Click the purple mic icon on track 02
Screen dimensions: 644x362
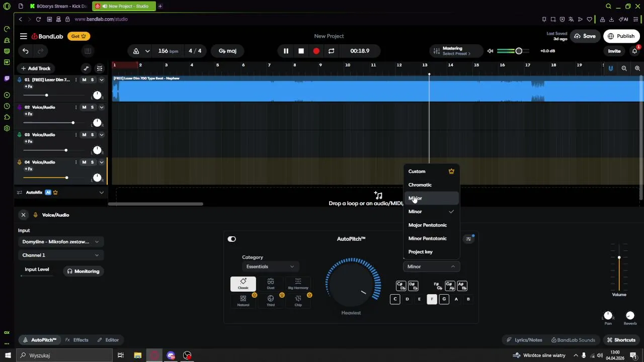pos(20,107)
